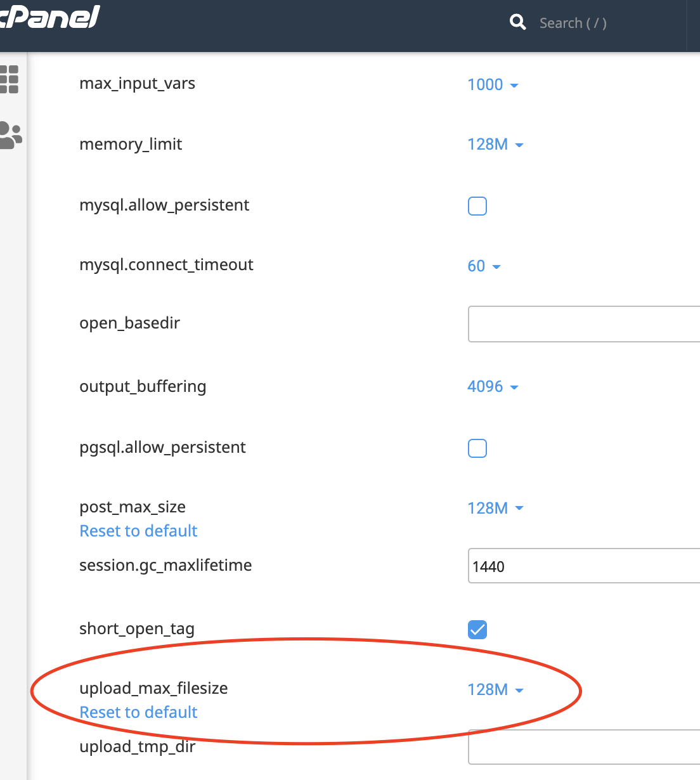700x780 pixels.
Task: Select the upload_max_filesize label text
Action: [153, 688]
